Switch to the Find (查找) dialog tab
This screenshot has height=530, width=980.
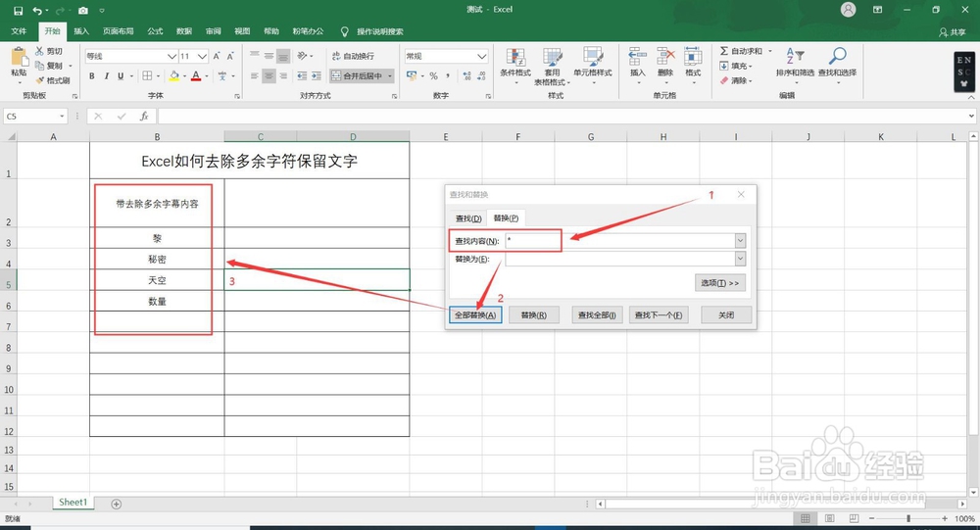pos(468,218)
